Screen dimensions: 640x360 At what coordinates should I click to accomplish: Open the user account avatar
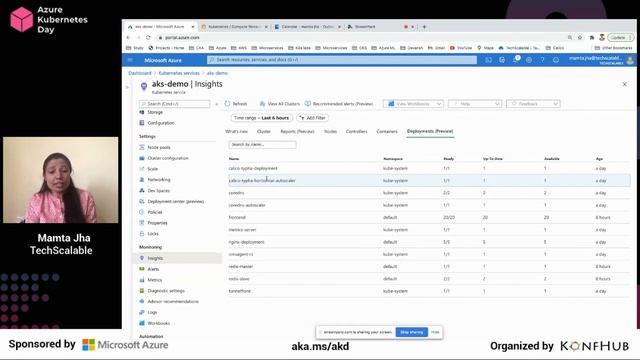pos(630,60)
